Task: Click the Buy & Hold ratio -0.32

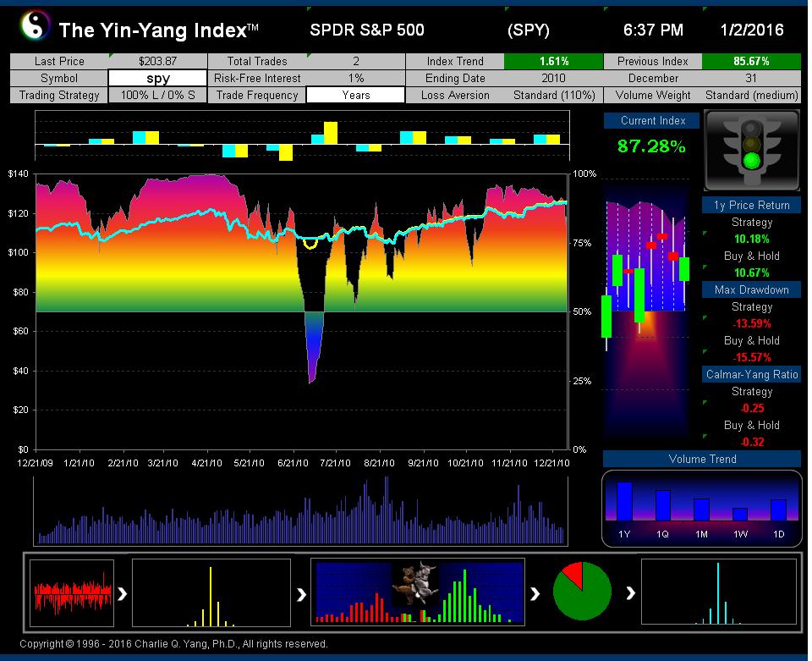Action: point(751,442)
